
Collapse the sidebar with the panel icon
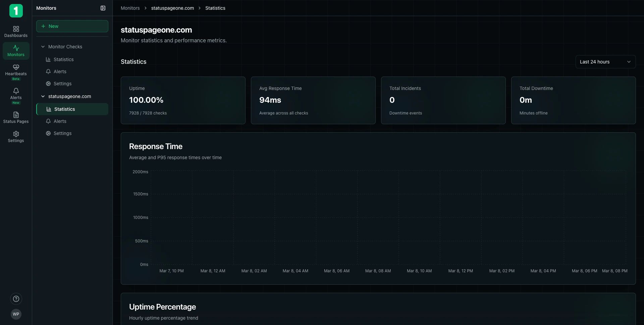tap(103, 8)
